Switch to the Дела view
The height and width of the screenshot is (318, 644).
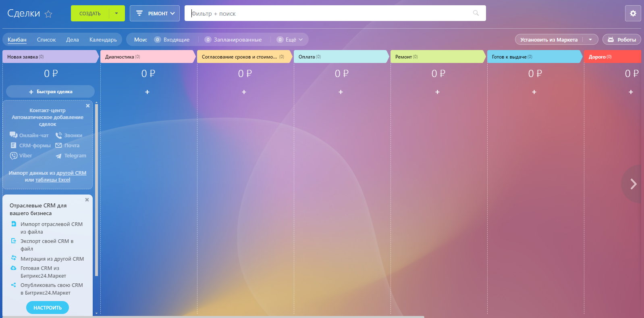click(73, 40)
